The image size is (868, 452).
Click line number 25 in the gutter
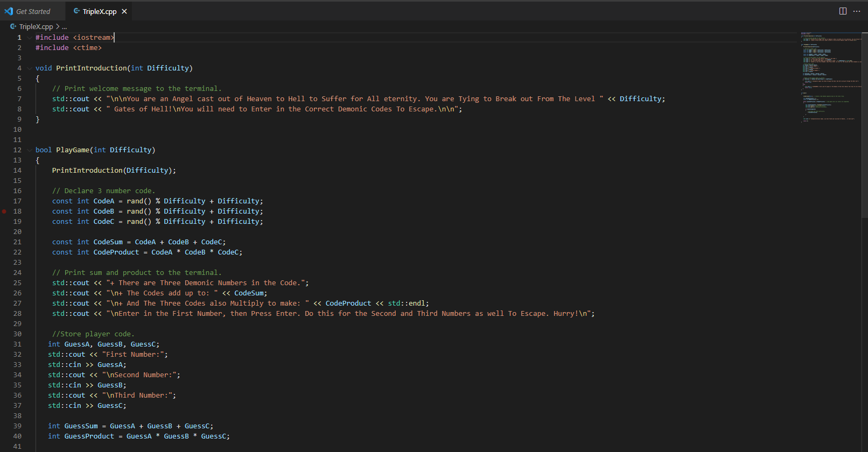pyautogui.click(x=17, y=283)
